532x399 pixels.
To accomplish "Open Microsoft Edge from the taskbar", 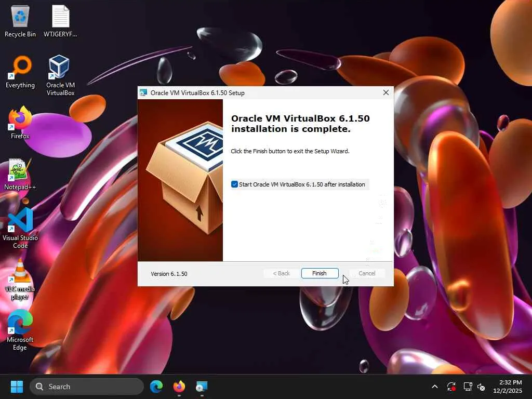I will [156, 387].
